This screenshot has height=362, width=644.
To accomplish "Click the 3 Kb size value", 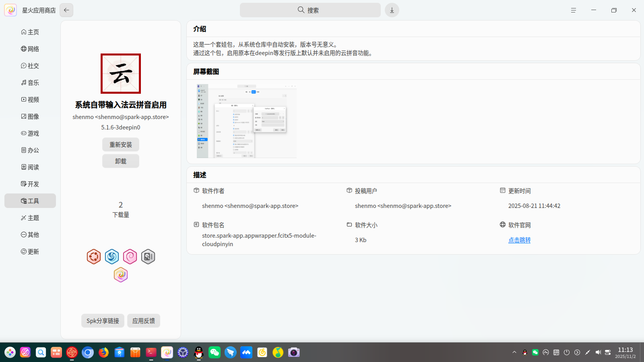I will [361, 240].
